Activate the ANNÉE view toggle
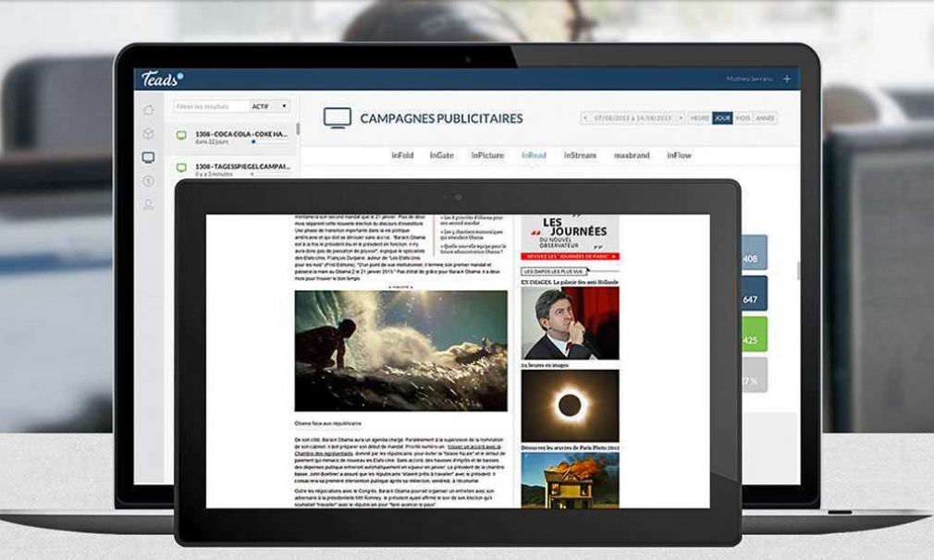Image resolution: width=934 pixels, height=560 pixels. tap(766, 117)
